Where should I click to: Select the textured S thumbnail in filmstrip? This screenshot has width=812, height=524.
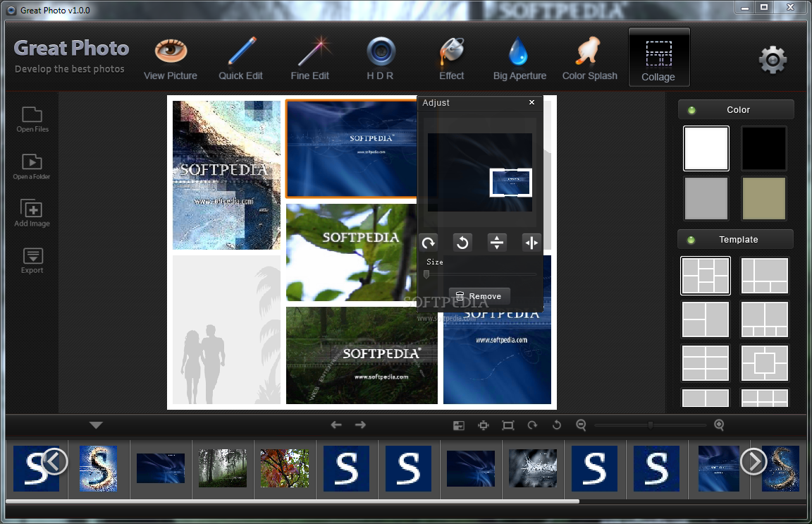[x=99, y=468]
